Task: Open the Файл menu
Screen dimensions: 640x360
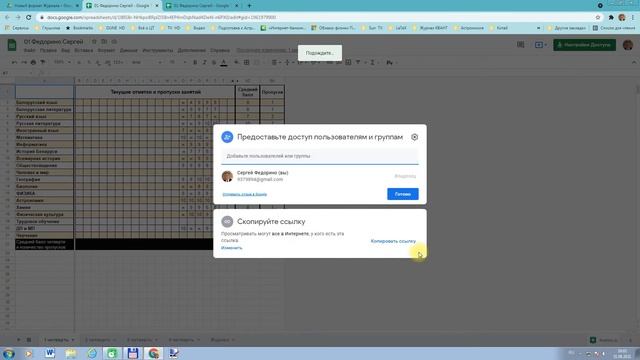Action: [x=29, y=50]
